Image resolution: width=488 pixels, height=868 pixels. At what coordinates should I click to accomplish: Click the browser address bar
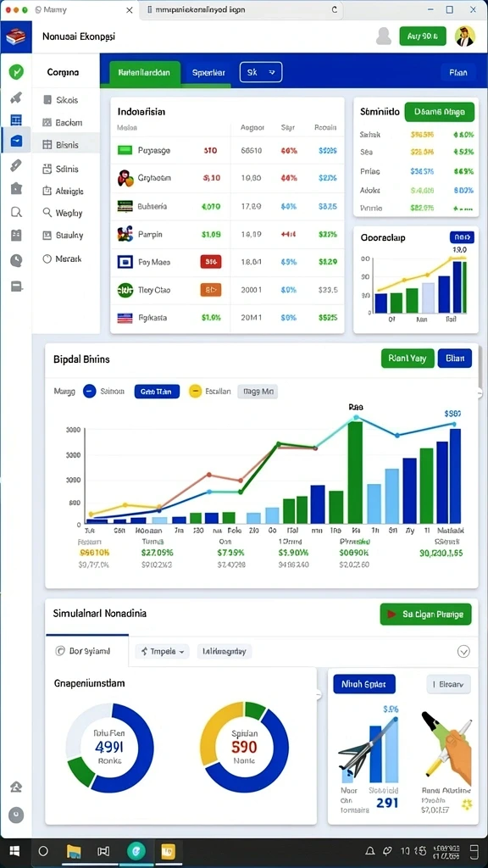(241, 10)
